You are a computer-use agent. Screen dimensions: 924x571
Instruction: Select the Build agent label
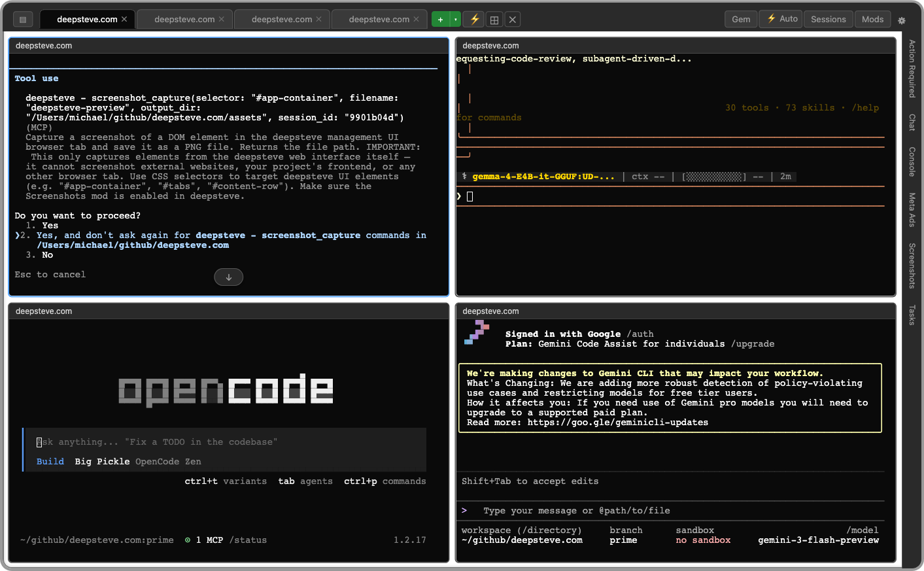coord(50,462)
